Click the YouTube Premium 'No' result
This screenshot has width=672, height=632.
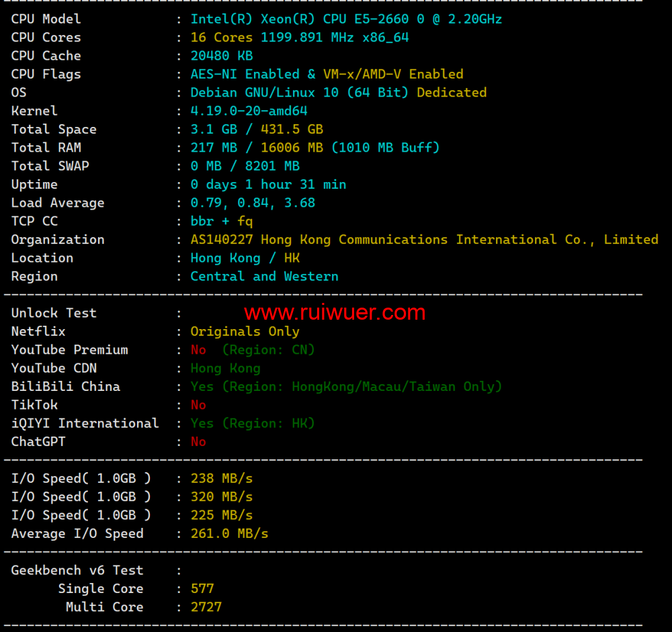click(198, 350)
